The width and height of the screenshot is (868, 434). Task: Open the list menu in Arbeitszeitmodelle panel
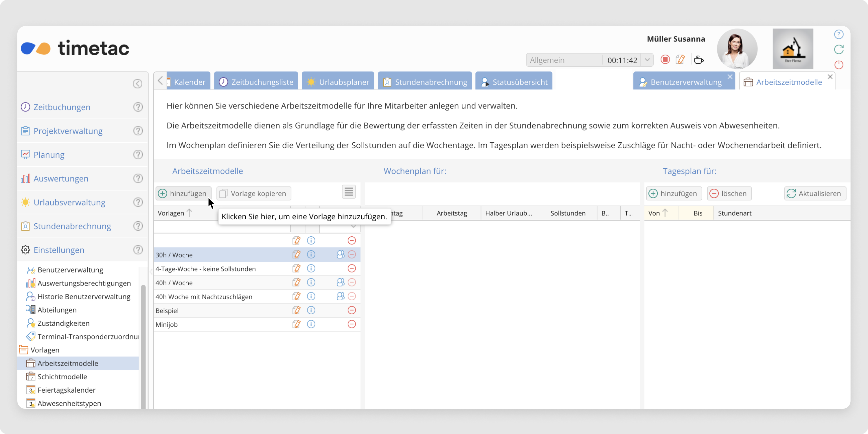pos(349,192)
